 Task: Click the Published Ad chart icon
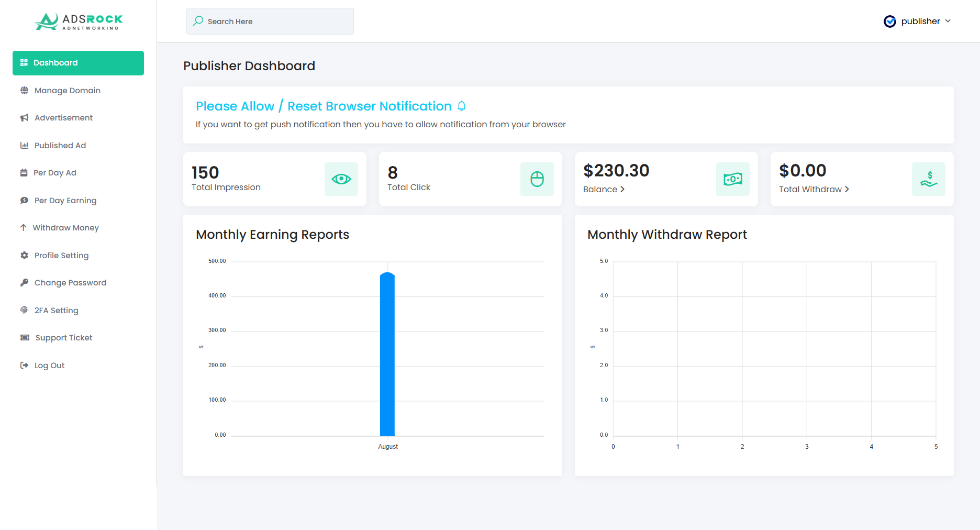point(24,145)
